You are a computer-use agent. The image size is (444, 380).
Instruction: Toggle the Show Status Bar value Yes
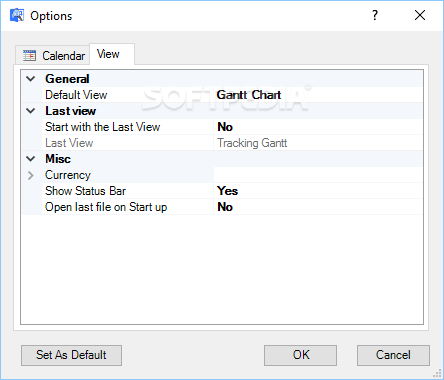click(318, 191)
